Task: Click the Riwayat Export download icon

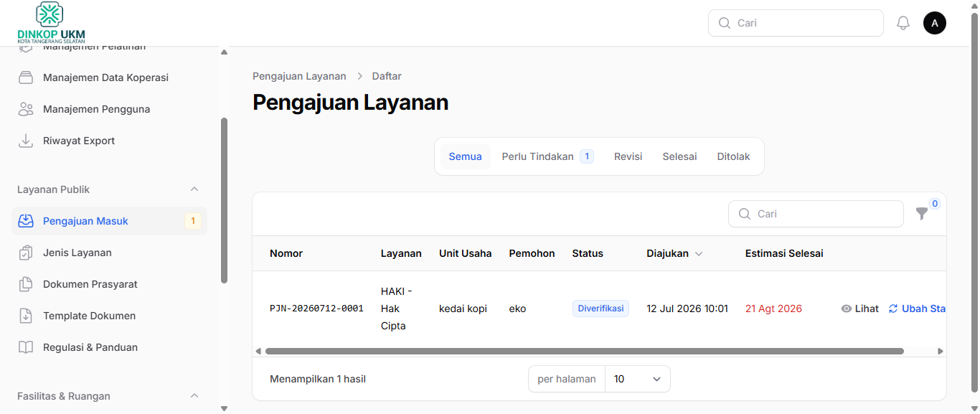Action: [26, 141]
